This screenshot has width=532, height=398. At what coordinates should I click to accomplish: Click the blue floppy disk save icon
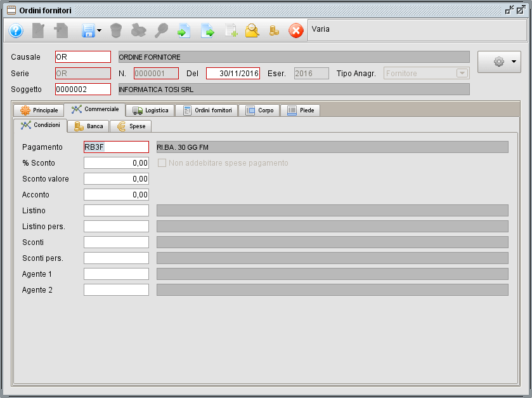click(x=88, y=30)
